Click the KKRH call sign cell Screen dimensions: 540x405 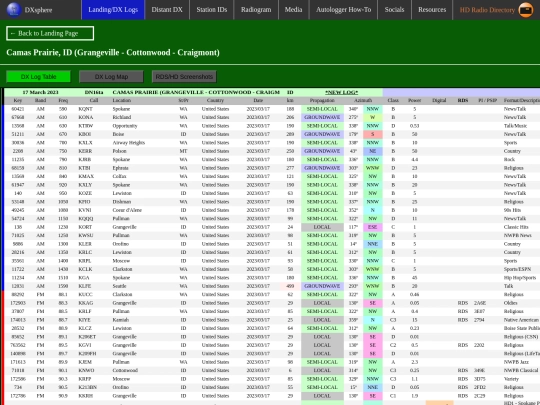[x=85, y=396]
